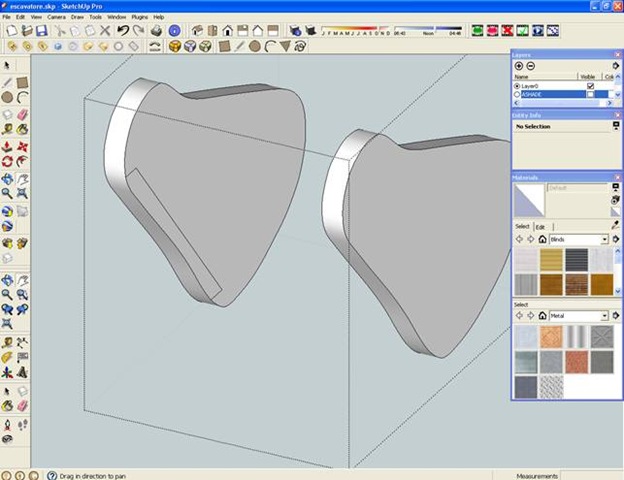Viewport: 624px width, 480px height.
Task: Click the Print icon in toolbar
Action: [156, 31]
